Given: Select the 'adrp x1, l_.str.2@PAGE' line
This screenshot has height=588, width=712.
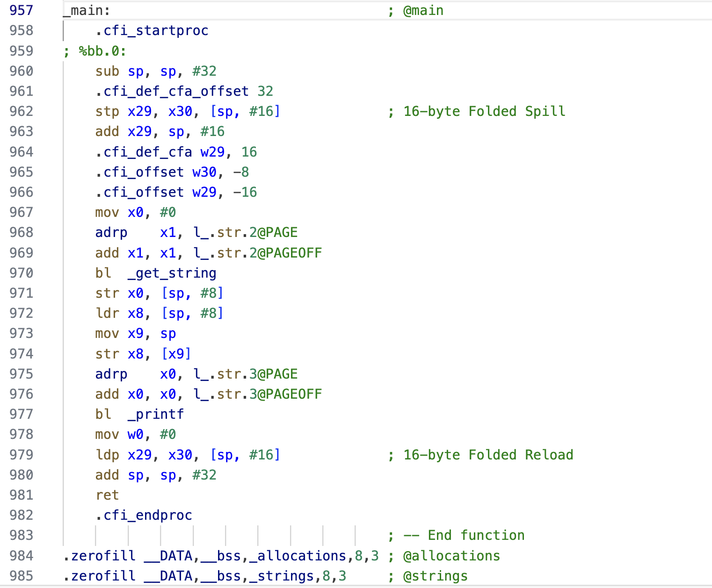Looking at the screenshot, I should click(x=196, y=232).
